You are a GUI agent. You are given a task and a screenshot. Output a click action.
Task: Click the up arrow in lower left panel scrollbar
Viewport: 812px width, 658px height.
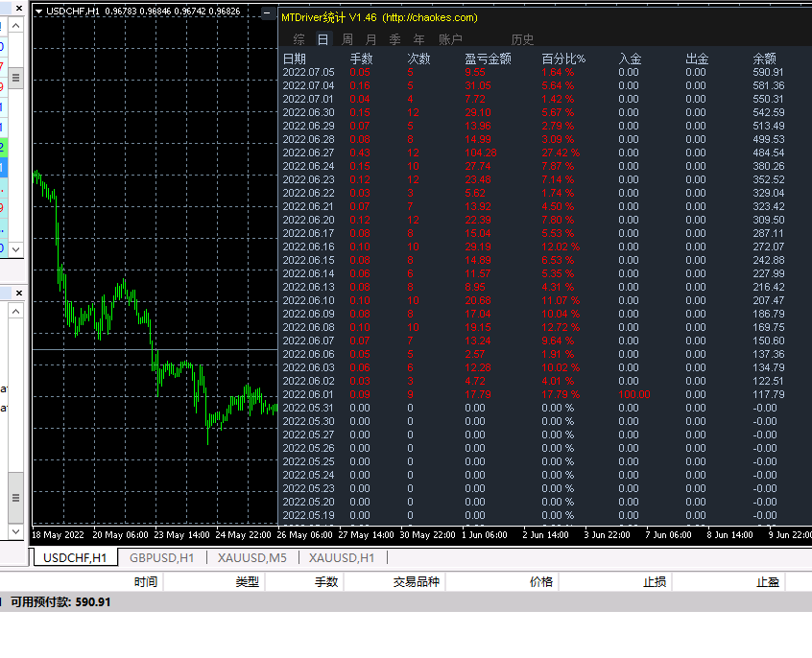pos(16,311)
